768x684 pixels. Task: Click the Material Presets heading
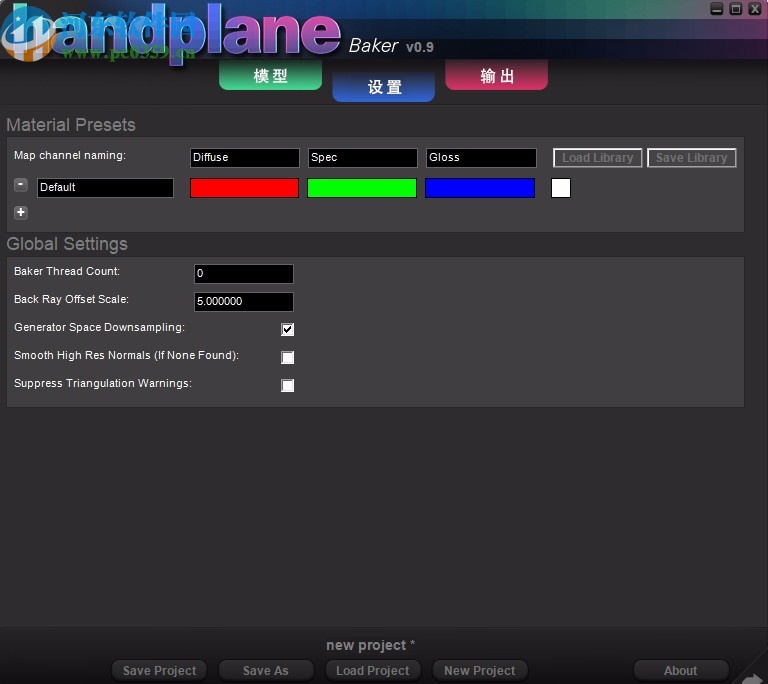pos(71,125)
